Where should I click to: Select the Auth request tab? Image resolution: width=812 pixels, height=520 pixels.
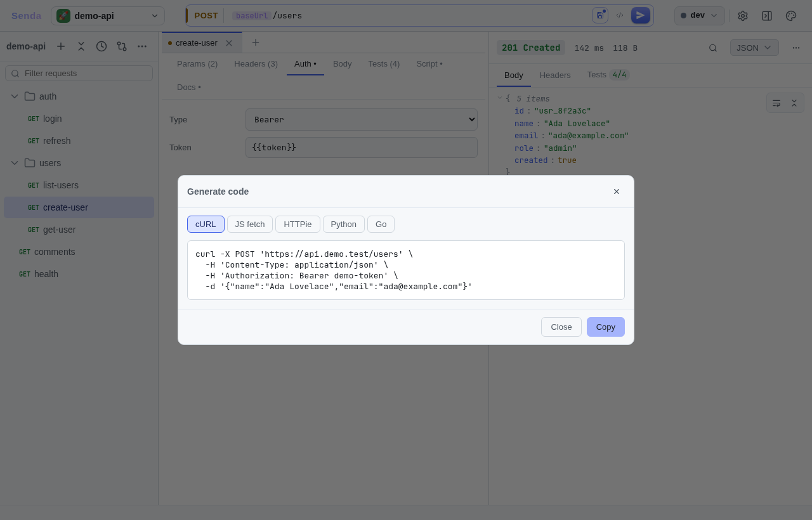(305, 63)
